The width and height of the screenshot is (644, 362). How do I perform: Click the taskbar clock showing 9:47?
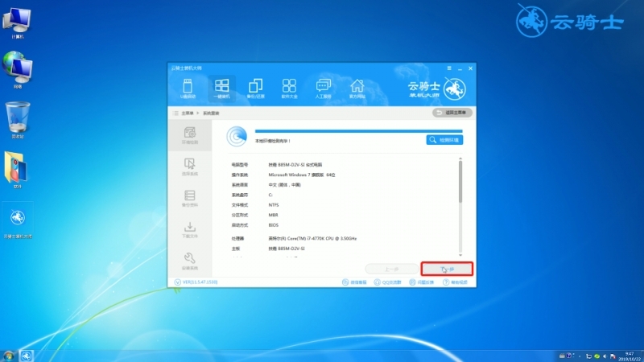[x=630, y=356]
